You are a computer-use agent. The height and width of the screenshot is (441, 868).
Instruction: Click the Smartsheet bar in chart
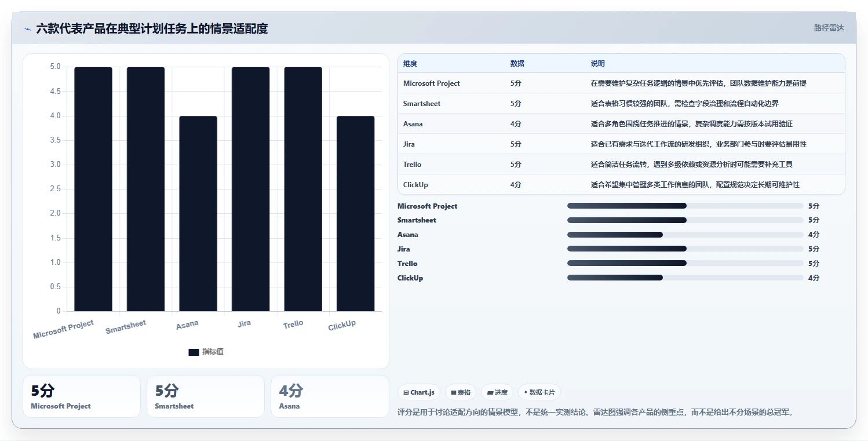[x=145, y=189]
